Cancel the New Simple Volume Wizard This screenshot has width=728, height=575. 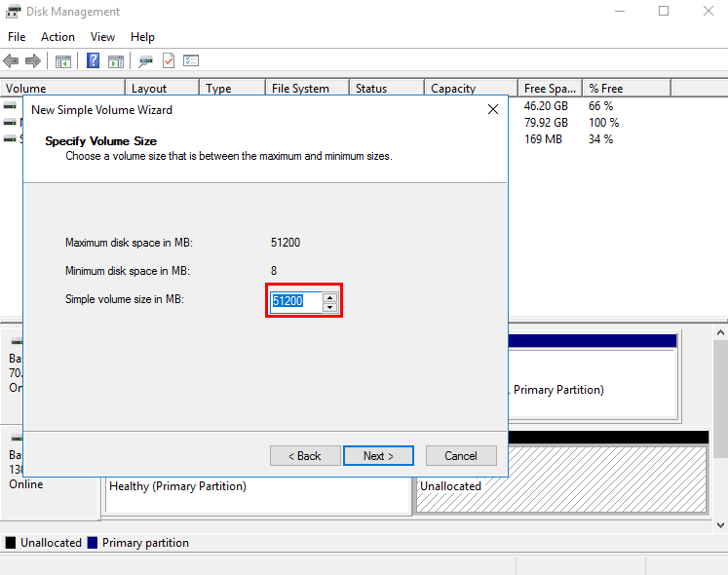tap(461, 456)
